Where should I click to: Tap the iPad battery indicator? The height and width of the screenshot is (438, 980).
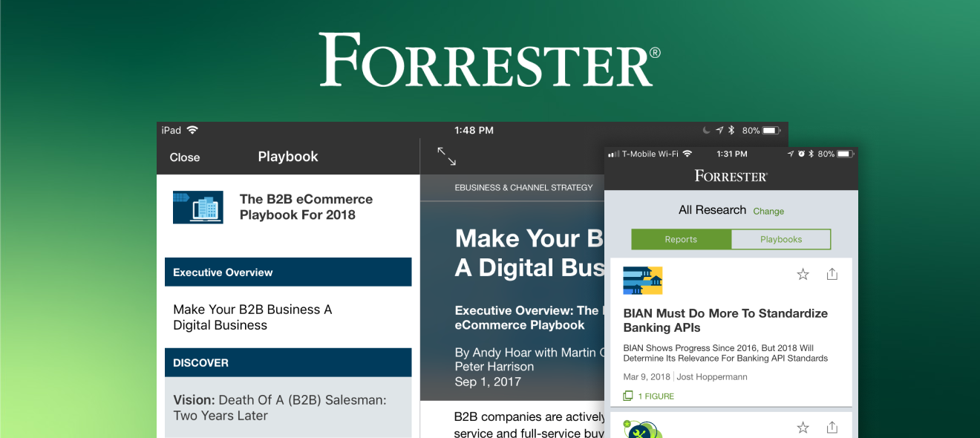point(771,130)
